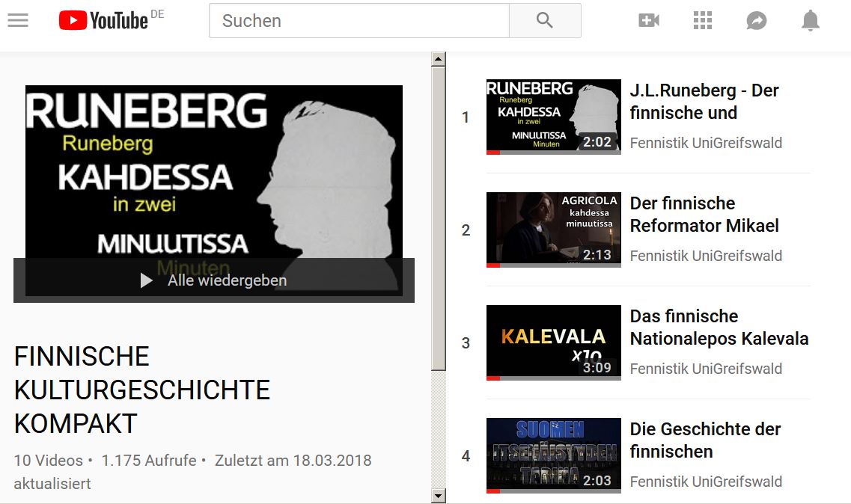Open the YouTube apps grid

pos(703,21)
